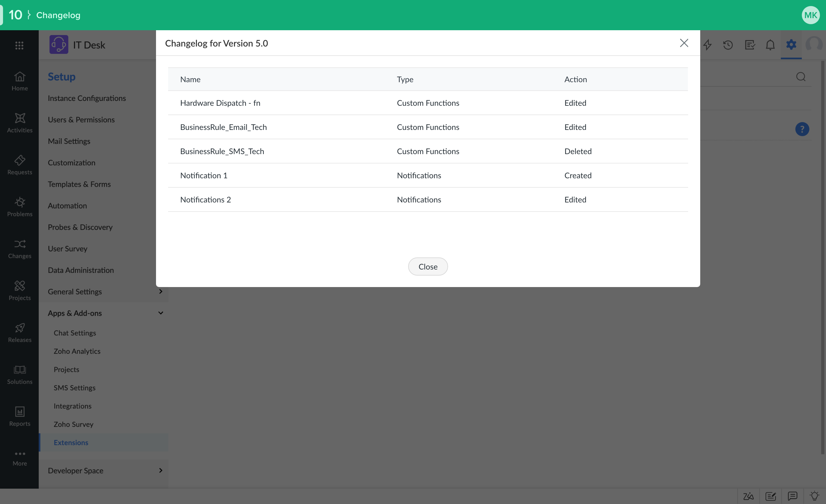826x504 pixels.
Task: Open User Survey in Setup
Action: tap(67, 248)
